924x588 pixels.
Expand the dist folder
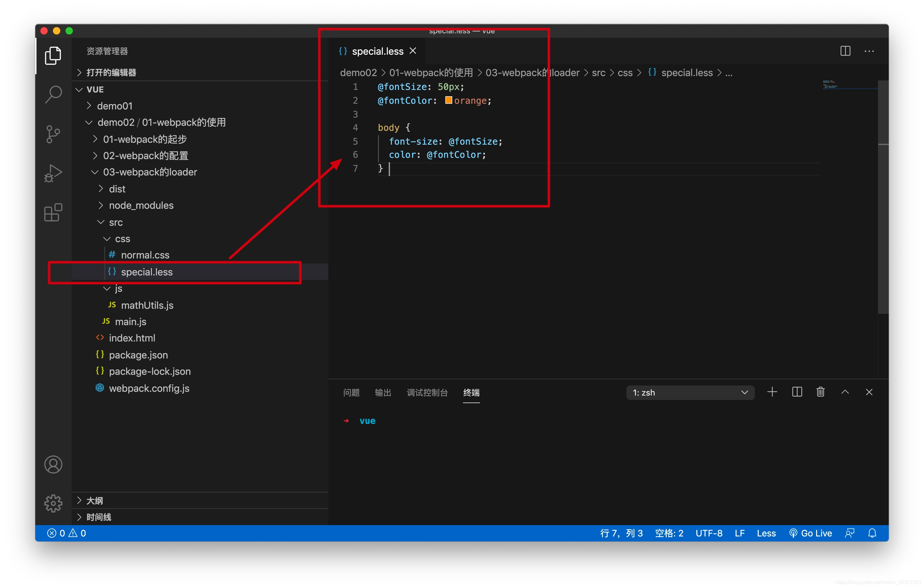pyautogui.click(x=199, y=189)
